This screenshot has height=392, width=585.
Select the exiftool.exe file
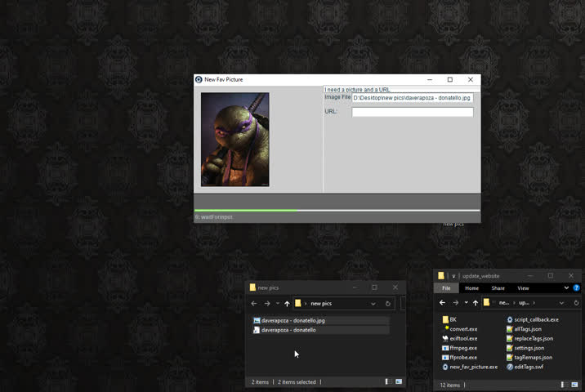[x=463, y=338]
